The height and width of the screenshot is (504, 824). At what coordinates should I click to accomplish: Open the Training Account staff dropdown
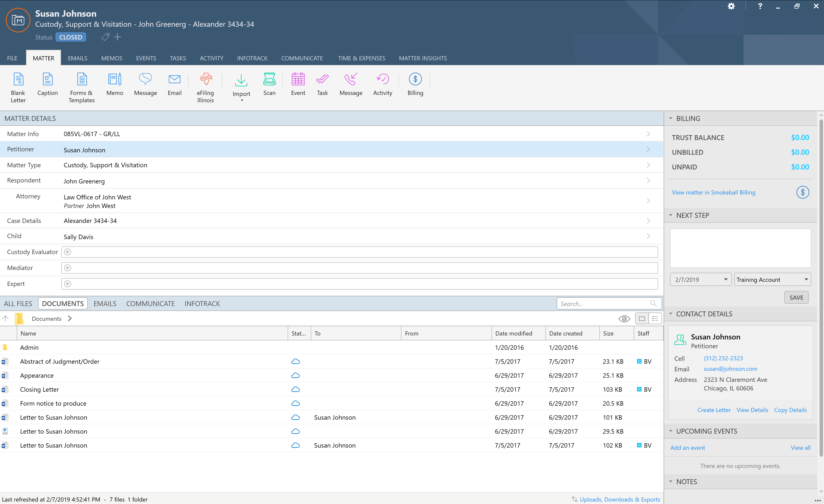806,280
